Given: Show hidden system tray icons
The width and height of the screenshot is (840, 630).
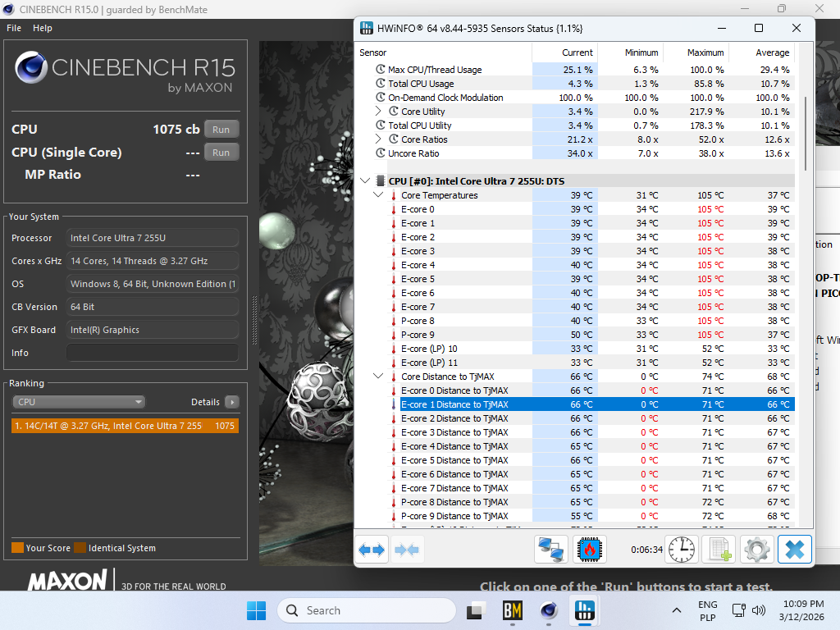Looking at the screenshot, I should [677, 610].
